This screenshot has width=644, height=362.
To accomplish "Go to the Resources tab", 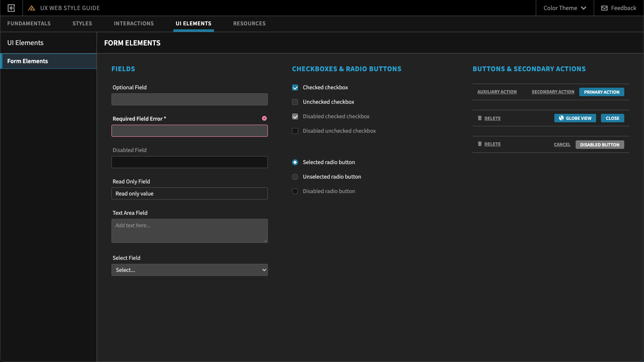I will (249, 24).
